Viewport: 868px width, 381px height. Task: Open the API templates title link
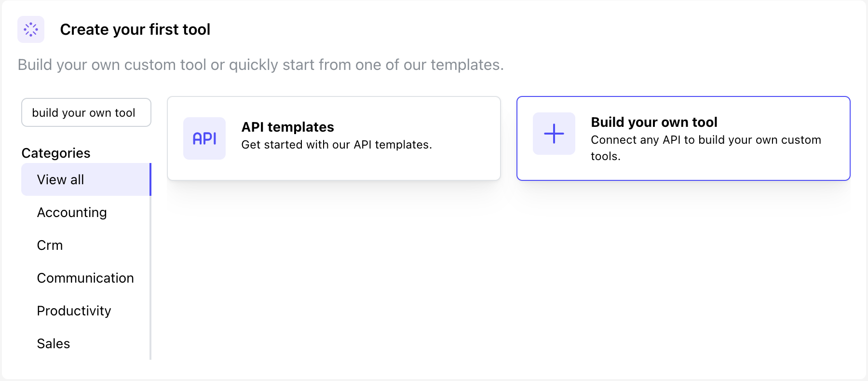click(287, 127)
